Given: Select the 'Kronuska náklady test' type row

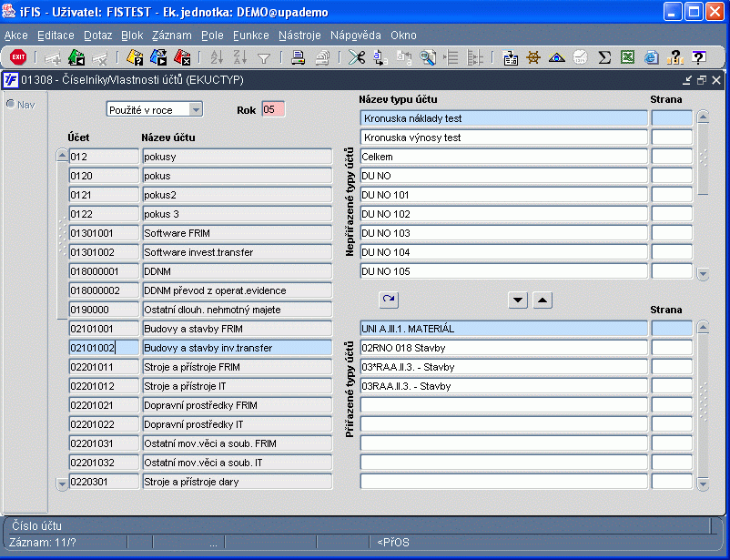Looking at the screenshot, I should coord(503,118).
